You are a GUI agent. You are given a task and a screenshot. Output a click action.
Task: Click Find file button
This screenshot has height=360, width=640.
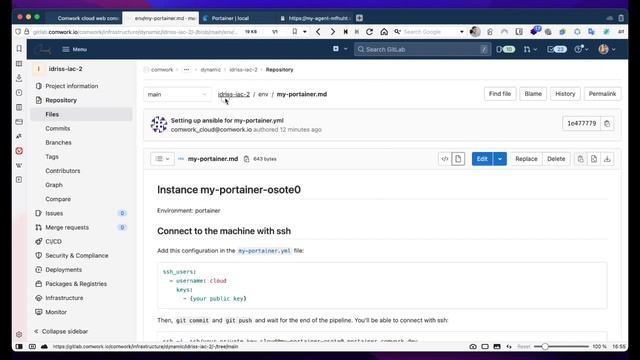[500, 94]
